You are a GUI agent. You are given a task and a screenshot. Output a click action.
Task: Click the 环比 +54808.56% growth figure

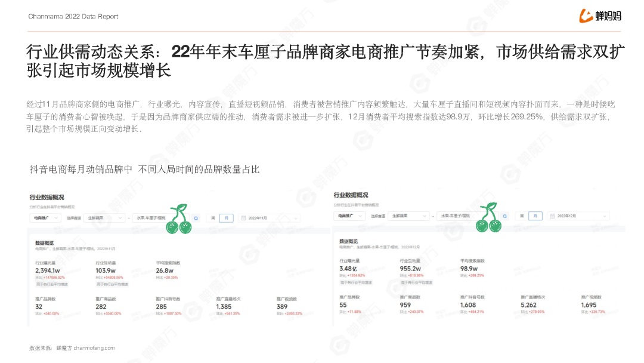tap(109, 278)
